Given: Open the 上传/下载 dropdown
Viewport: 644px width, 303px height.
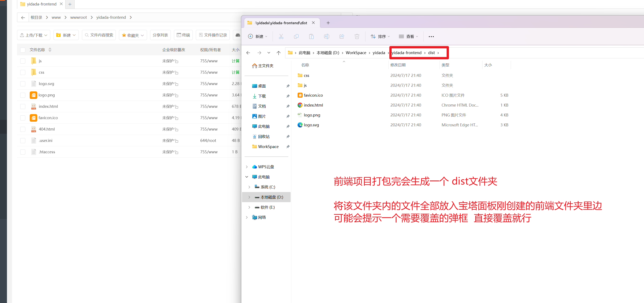Looking at the screenshot, I should pyautogui.click(x=33, y=35).
